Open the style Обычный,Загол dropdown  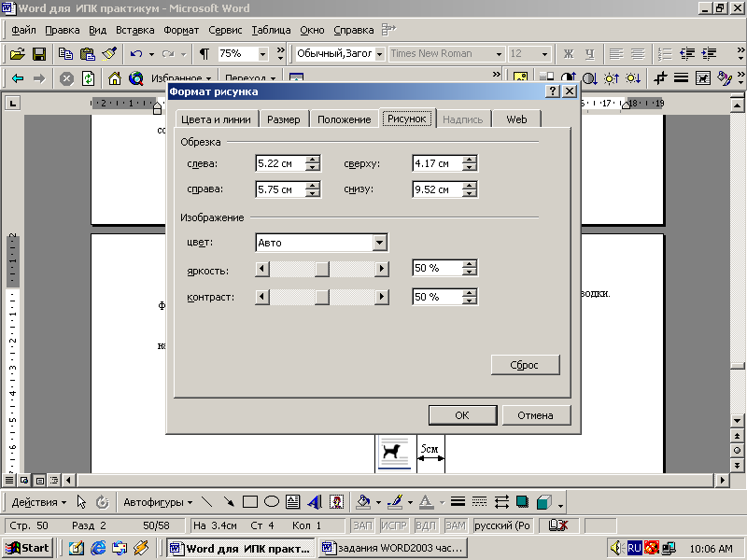pos(380,54)
